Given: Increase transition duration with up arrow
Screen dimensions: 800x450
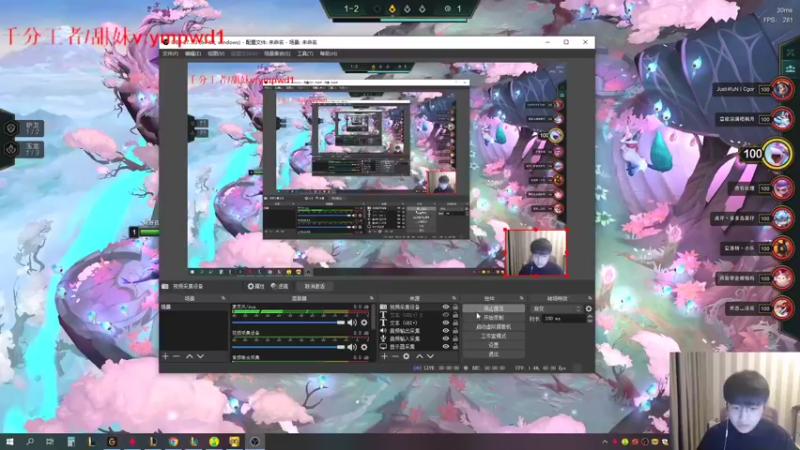Looking at the screenshot, I should 589,316.
